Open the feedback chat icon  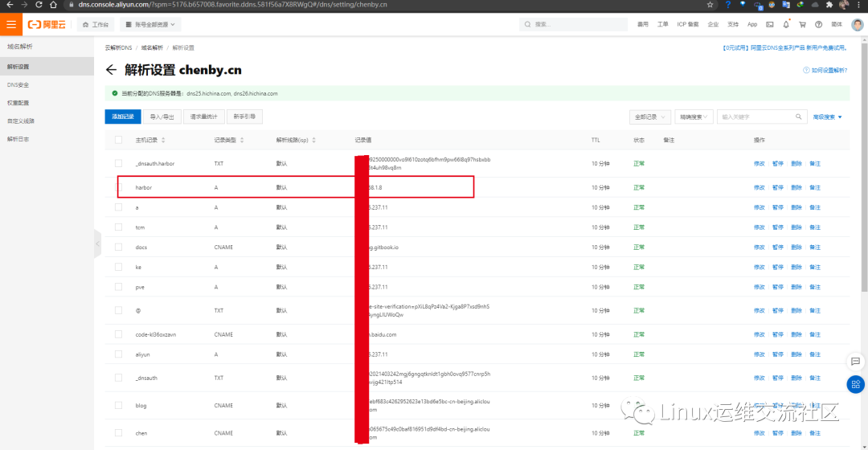point(855,362)
